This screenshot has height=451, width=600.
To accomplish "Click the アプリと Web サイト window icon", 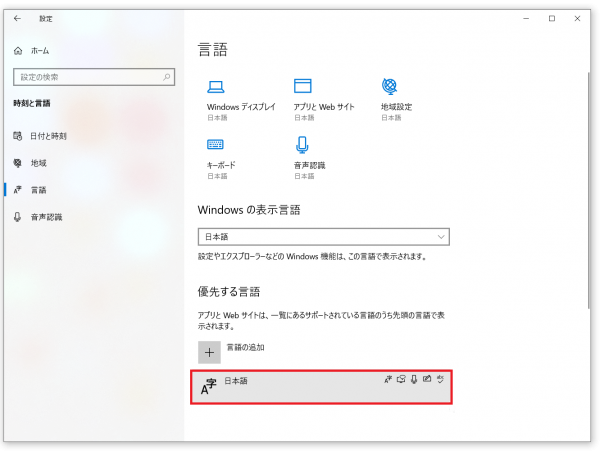I will point(303,86).
